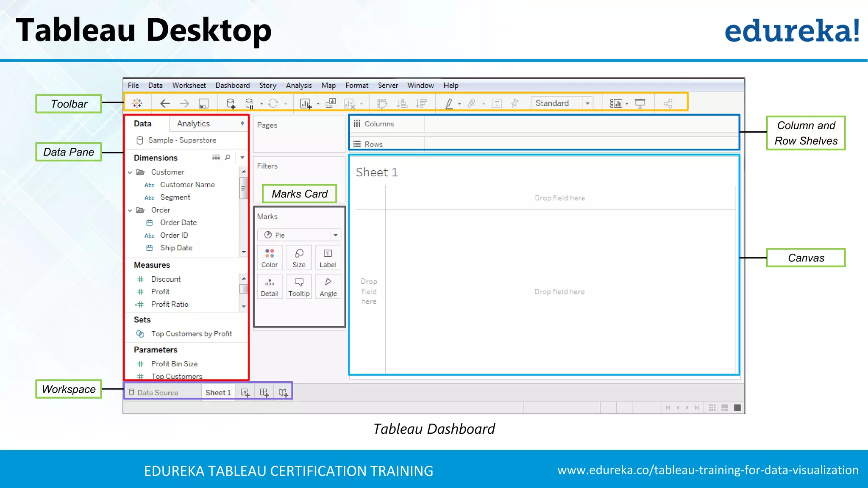The height and width of the screenshot is (488, 868).
Task: Click the Tableau logo start icon
Action: 137,103
